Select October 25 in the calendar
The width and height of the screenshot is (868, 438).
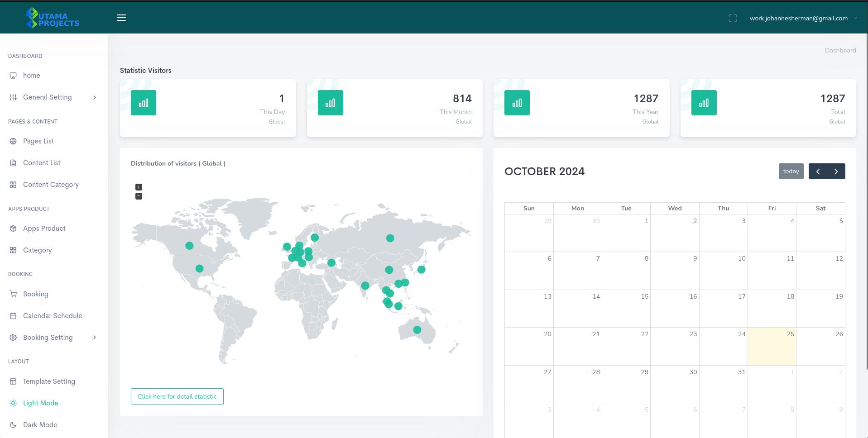click(772, 346)
